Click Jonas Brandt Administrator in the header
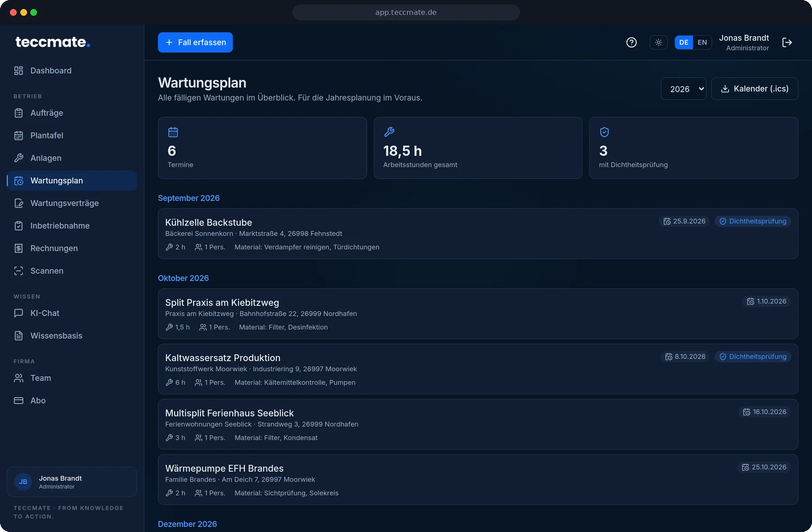This screenshot has height=532, width=812. (744, 42)
